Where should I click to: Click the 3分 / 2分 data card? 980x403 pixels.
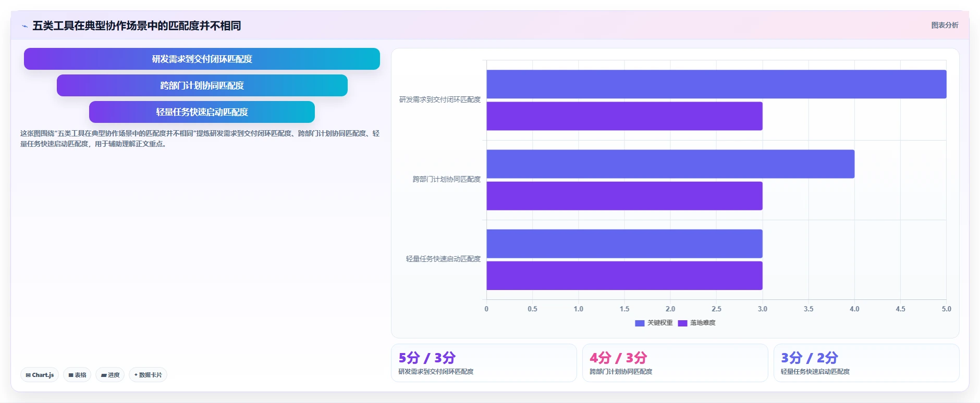(x=866, y=363)
